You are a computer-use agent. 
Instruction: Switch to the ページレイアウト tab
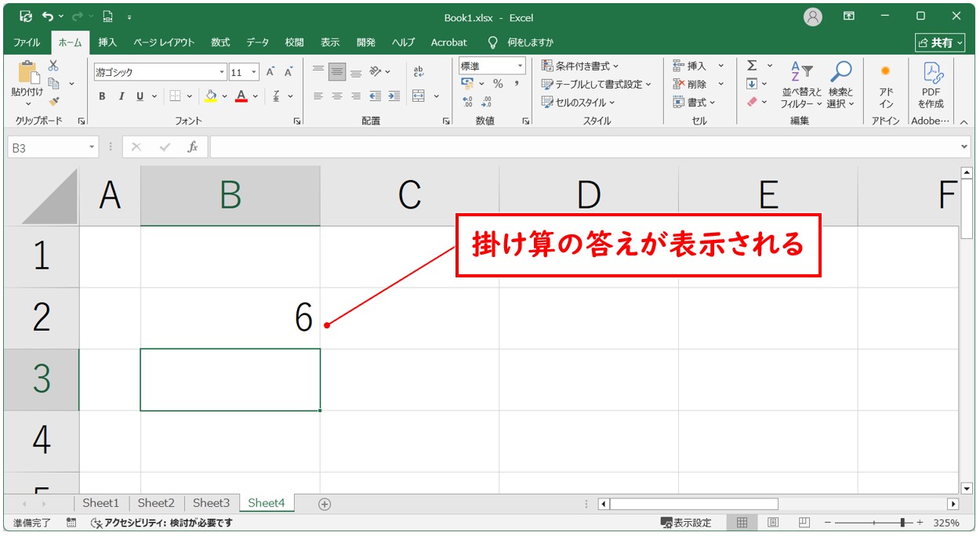(164, 42)
